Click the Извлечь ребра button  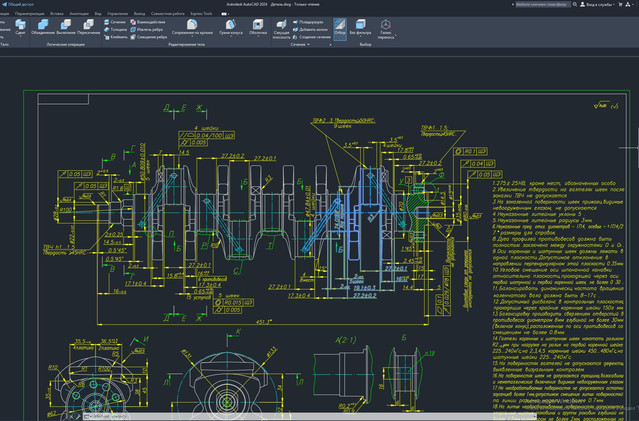tap(147, 29)
